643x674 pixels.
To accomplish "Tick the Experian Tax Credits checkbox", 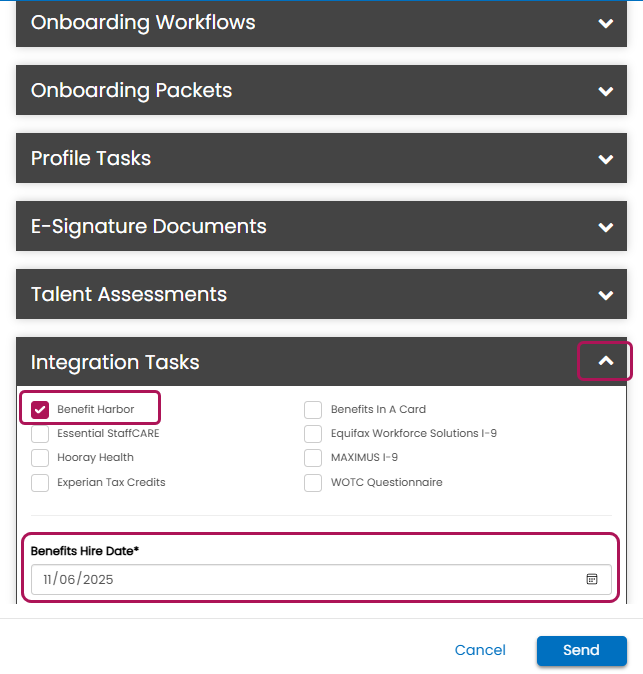I will (40, 483).
